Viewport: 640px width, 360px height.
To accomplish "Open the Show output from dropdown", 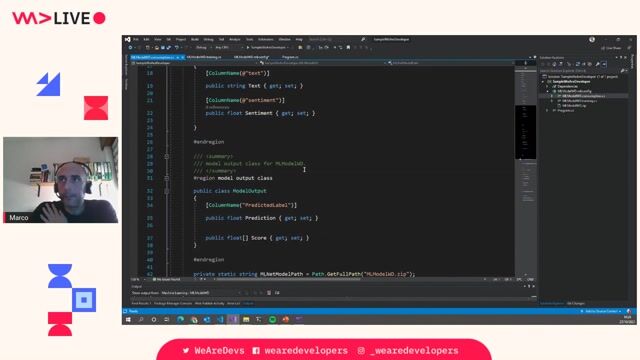I will coord(202,293).
